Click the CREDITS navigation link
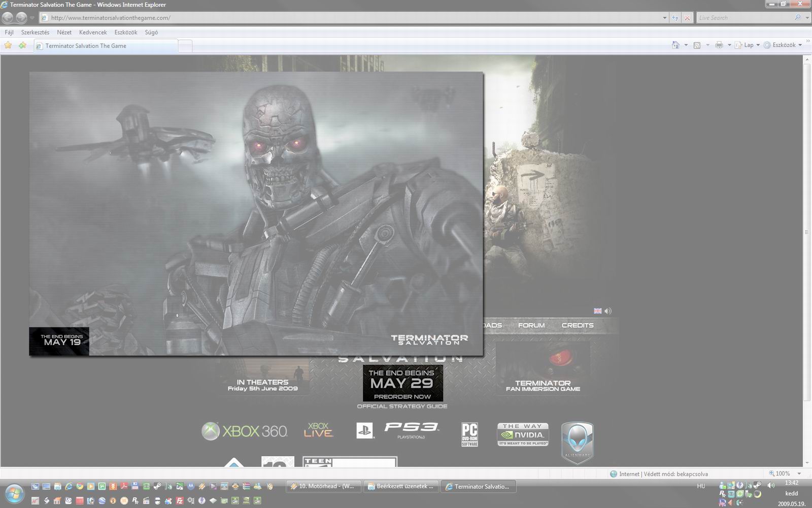The height and width of the screenshot is (508, 812). [578, 325]
